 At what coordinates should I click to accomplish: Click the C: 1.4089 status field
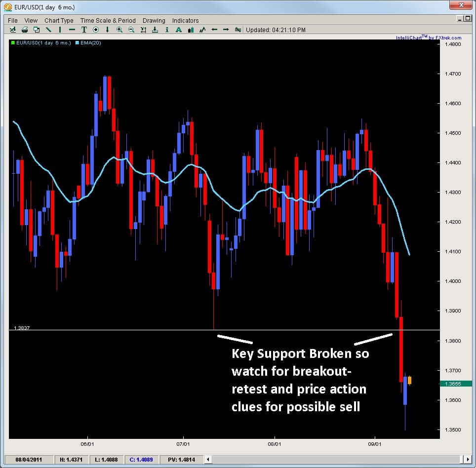pyautogui.click(x=141, y=460)
